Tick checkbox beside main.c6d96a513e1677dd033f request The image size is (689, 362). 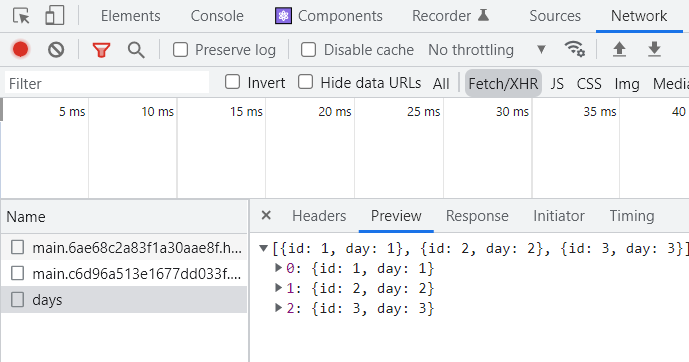click(x=17, y=273)
